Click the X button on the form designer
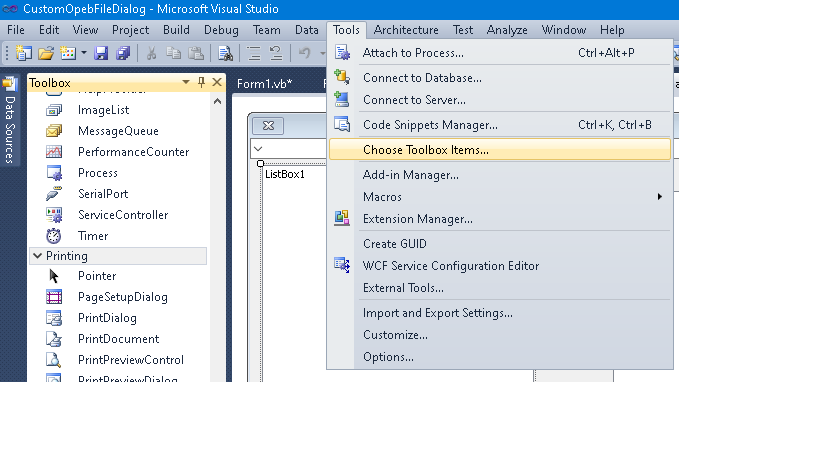The height and width of the screenshot is (460, 819). 268,125
